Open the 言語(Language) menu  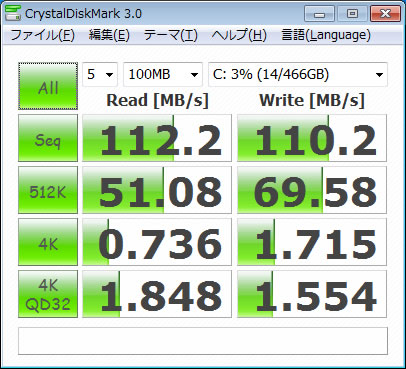(x=326, y=35)
